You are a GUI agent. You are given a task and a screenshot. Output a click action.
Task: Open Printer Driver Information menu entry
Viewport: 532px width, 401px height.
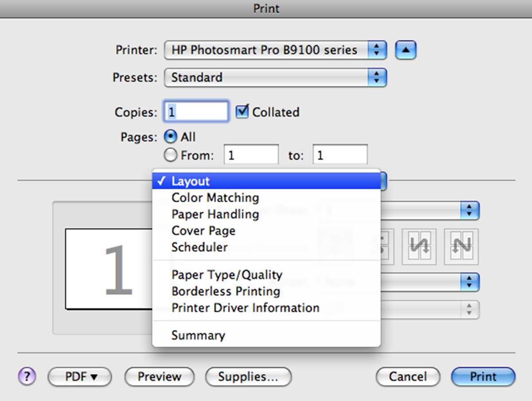point(266,308)
